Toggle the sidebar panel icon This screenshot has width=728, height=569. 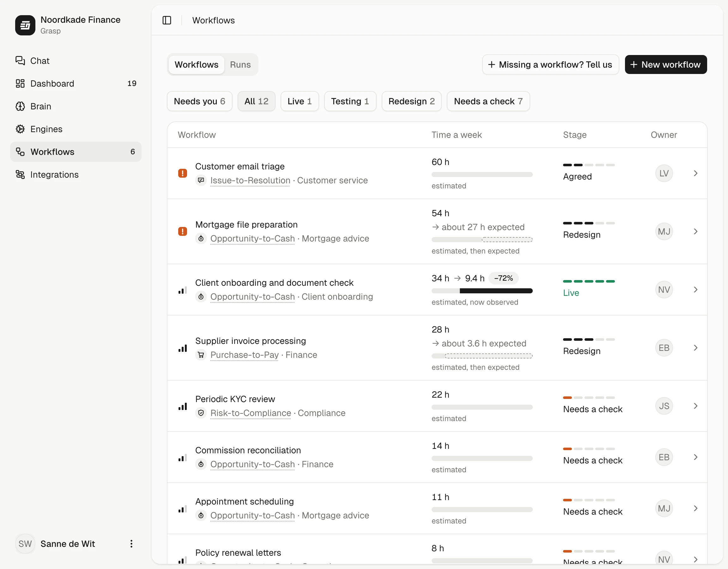click(167, 20)
